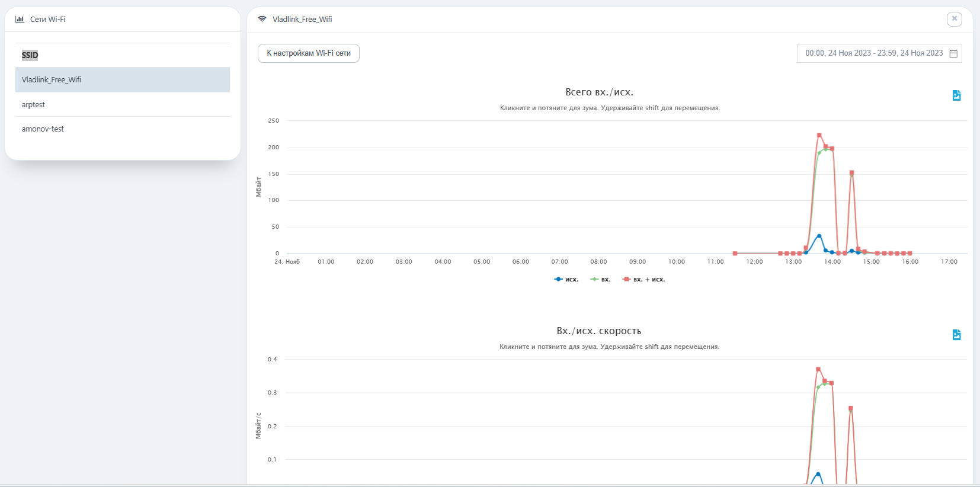This screenshot has height=487, width=980.
Task: Click the blue исх. peak point near 13:40
Action: click(x=819, y=236)
